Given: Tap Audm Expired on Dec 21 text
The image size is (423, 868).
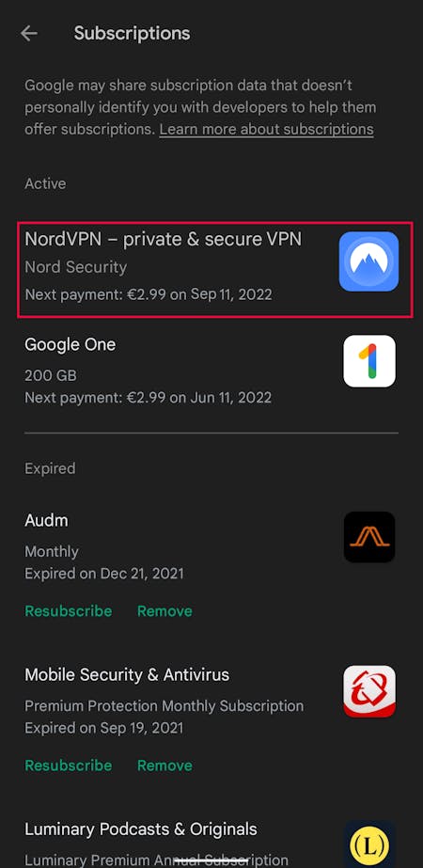Looking at the screenshot, I should (x=104, y=573).
